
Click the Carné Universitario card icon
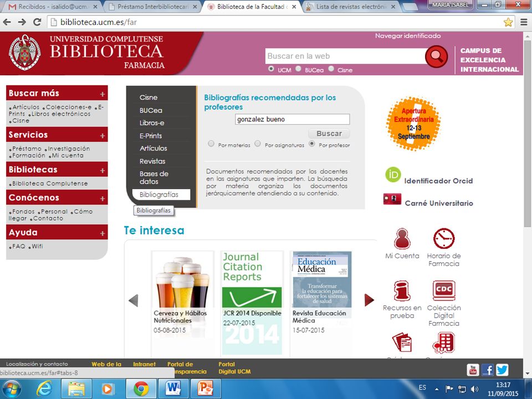coord(392,199)
